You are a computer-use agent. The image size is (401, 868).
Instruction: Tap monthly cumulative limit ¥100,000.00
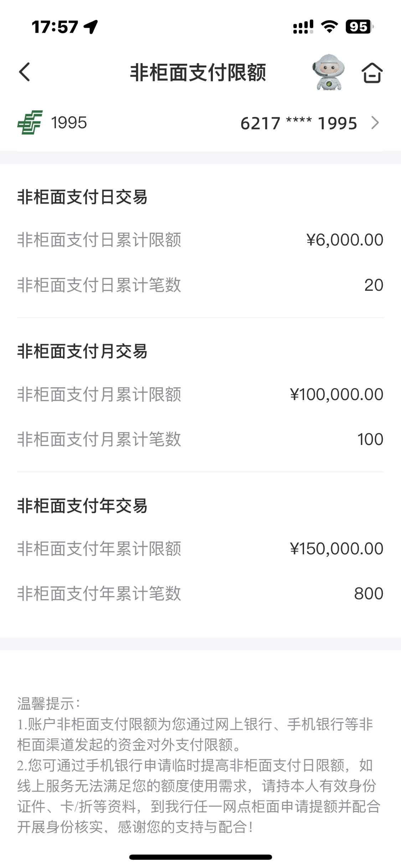pyautogui.click(x=336, y=394)
